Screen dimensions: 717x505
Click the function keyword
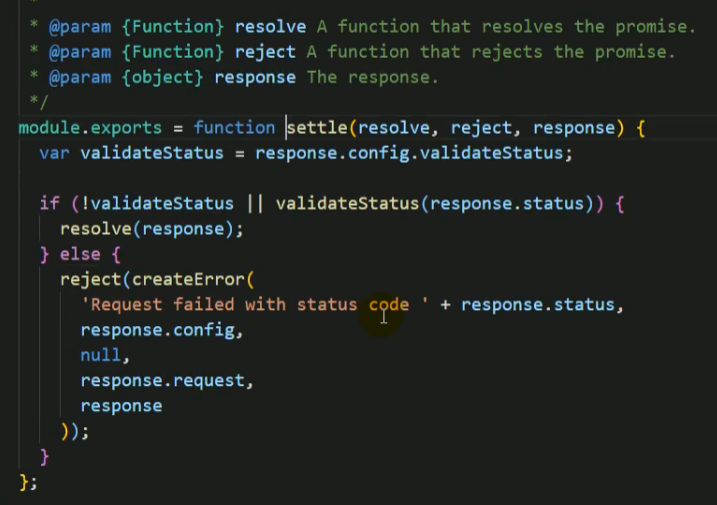pyautogui.click(x=235, y=128)
